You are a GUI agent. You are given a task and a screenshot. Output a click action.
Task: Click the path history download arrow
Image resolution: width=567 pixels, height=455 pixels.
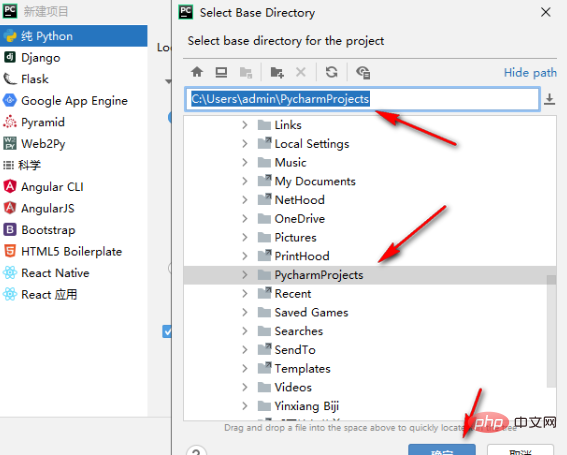(549, 99)
